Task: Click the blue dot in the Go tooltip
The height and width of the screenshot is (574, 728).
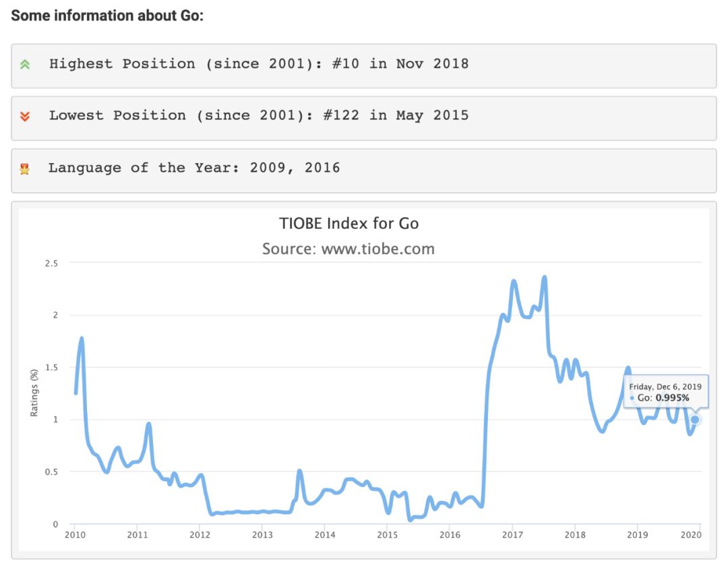Action: pyautogui.click(x=632, y=399)
